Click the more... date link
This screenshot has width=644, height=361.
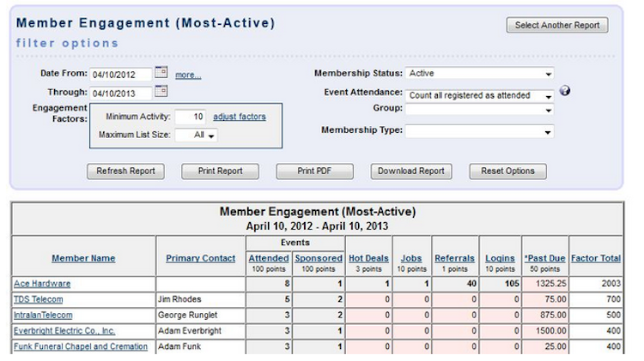pyautogui.click(x=189, y=75)
